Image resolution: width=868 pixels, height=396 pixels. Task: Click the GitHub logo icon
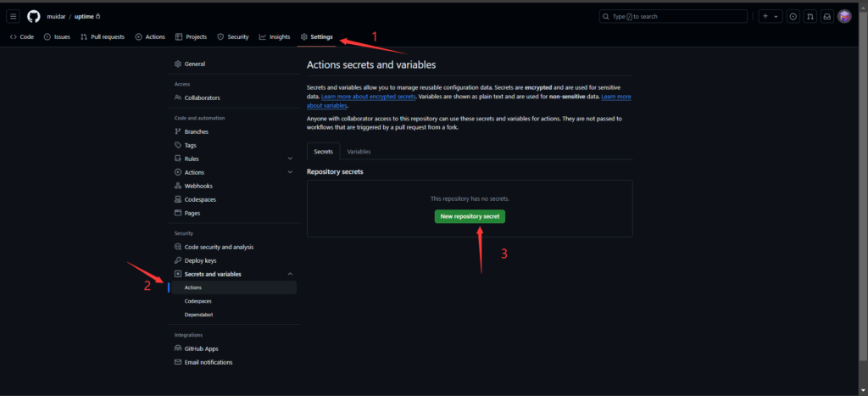click(x=34, y=17)
